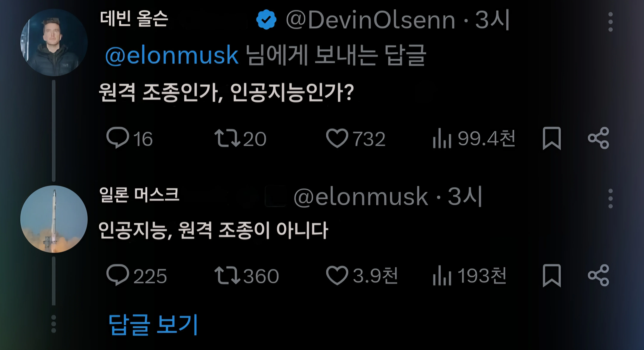The width and height of the screenshot is (644, 350).
Task: Expand the three-dot thread continuation indicator
Action: [x=54, y=324]
